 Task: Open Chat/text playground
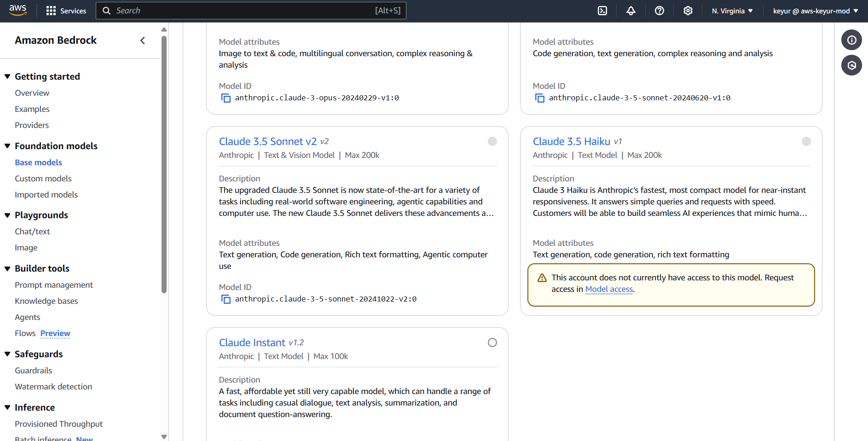[32, 232]
